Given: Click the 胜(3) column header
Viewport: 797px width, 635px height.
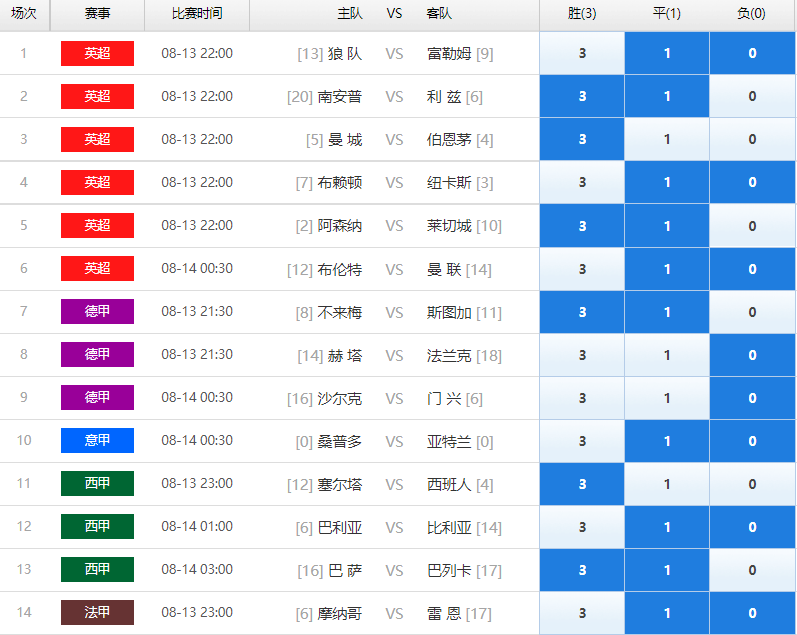Looking at the screenshot, I should point(582,14).
